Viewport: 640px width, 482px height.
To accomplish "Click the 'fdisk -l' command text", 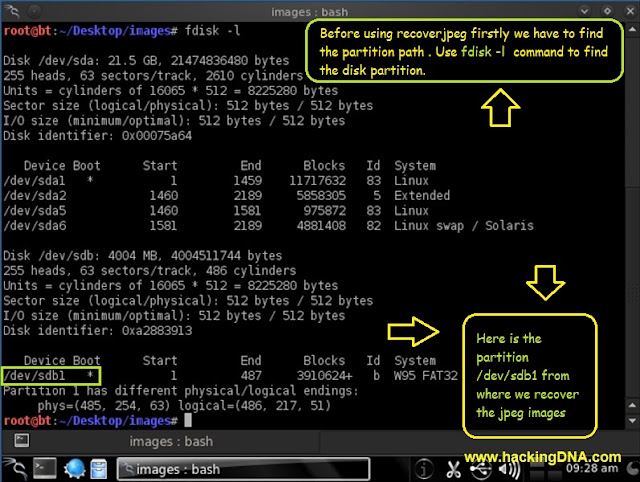I will [x=212, y=31].
